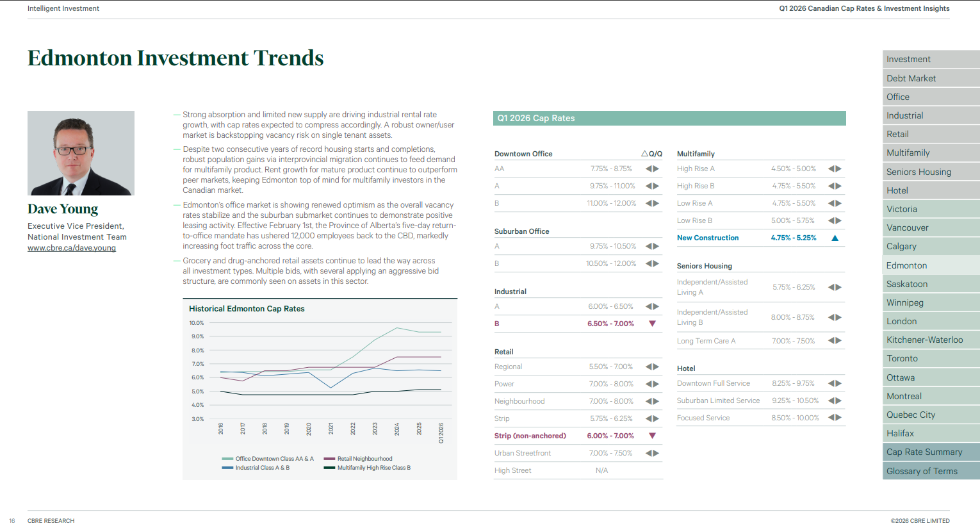Open the Winnipeg city tab
The width and height of the screenshot is (980, 528).
(x=931, y=302)
